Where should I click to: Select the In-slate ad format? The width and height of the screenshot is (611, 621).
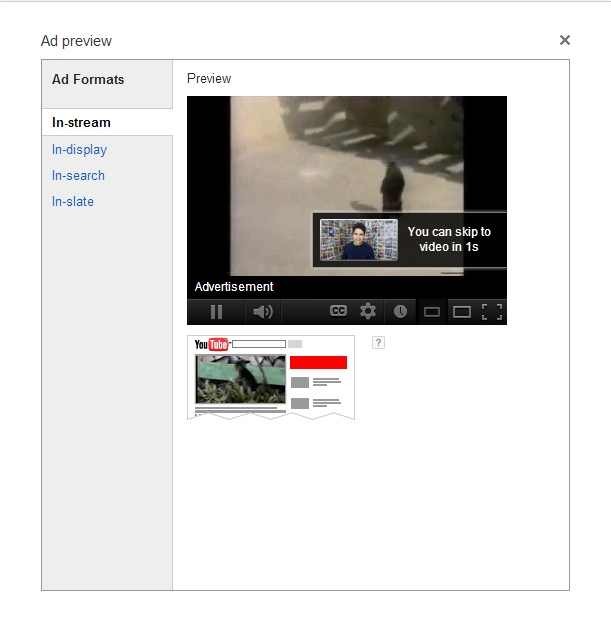point(73,202)
